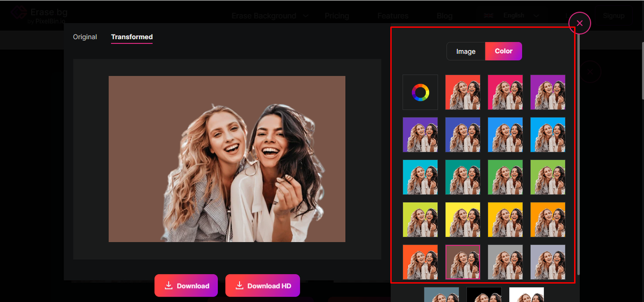The height and width of the screenshot is (302, 644).
Task: Apply the red background swatch
Action: click(463, 92)
